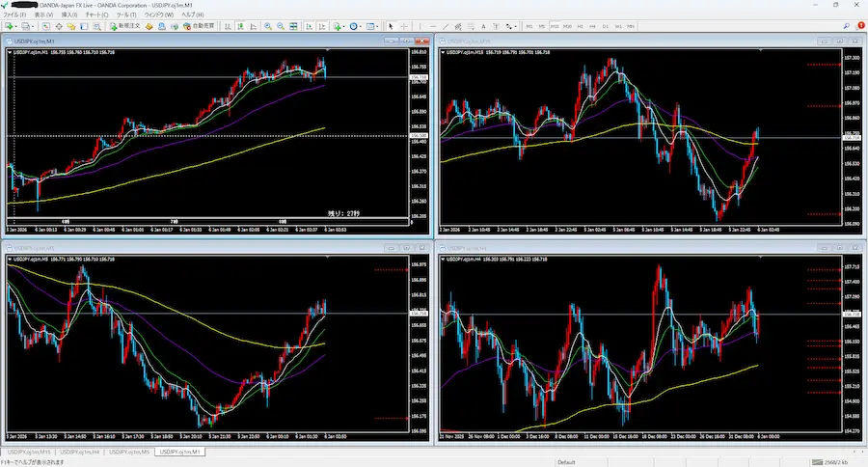This screenshot has height=467, width=868.
Task: Click the Default profile in status bar
Action: tap(566, 461)
